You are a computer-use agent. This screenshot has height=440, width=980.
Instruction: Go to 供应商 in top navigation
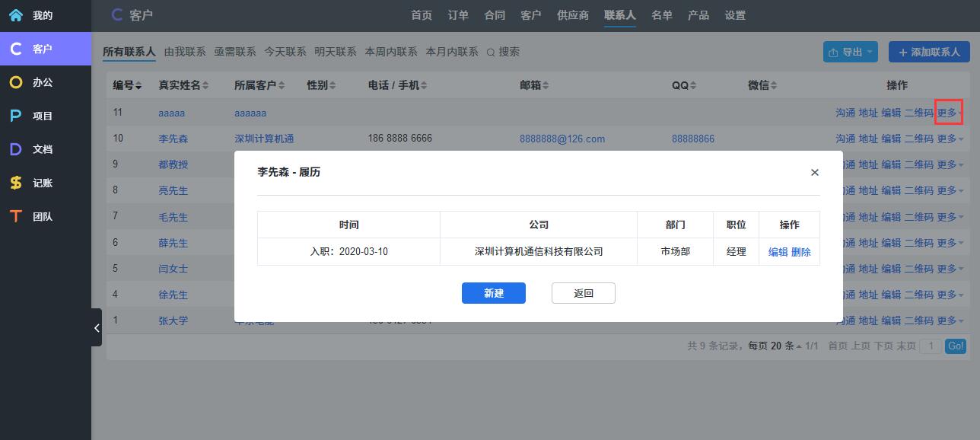pyautogui.click(x=573, y=15)
